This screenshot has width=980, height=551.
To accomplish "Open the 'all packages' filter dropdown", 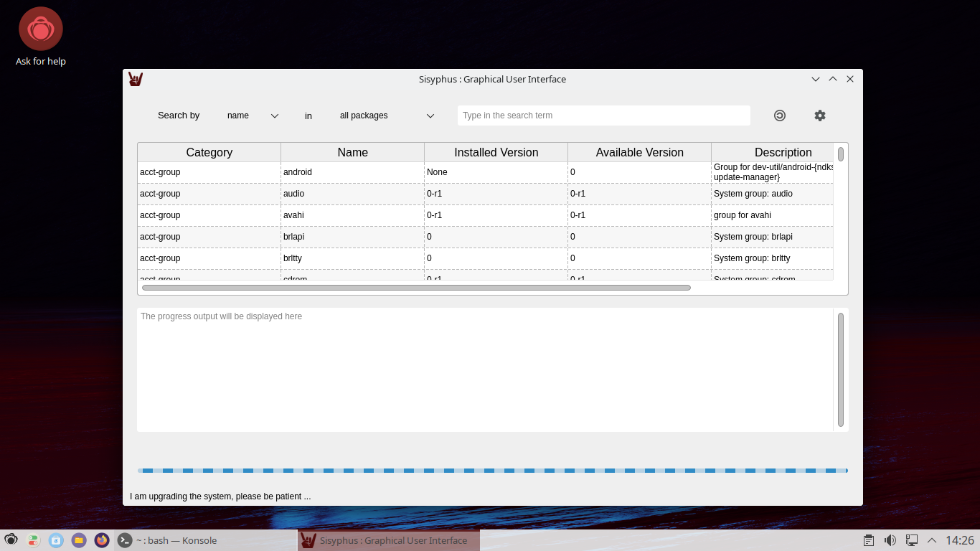I will pos(387,116).
